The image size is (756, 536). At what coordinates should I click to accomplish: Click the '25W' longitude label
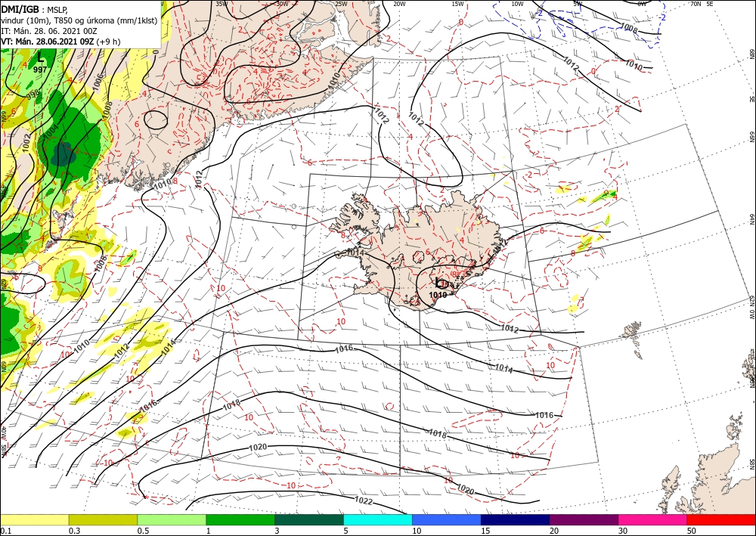point(341,4)
